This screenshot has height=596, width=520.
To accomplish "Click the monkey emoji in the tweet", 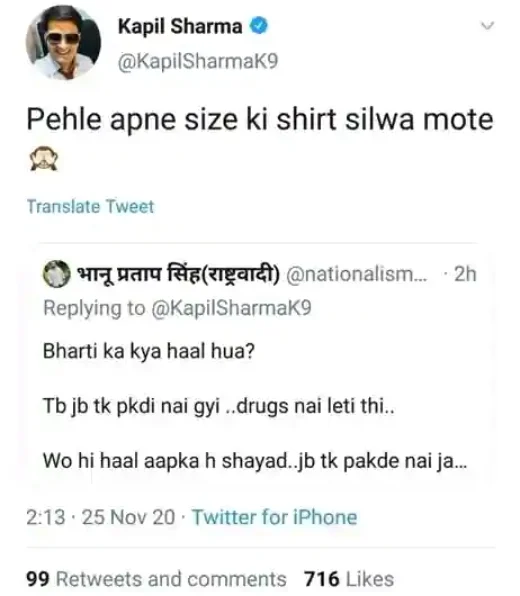I will tap(44, 159).
